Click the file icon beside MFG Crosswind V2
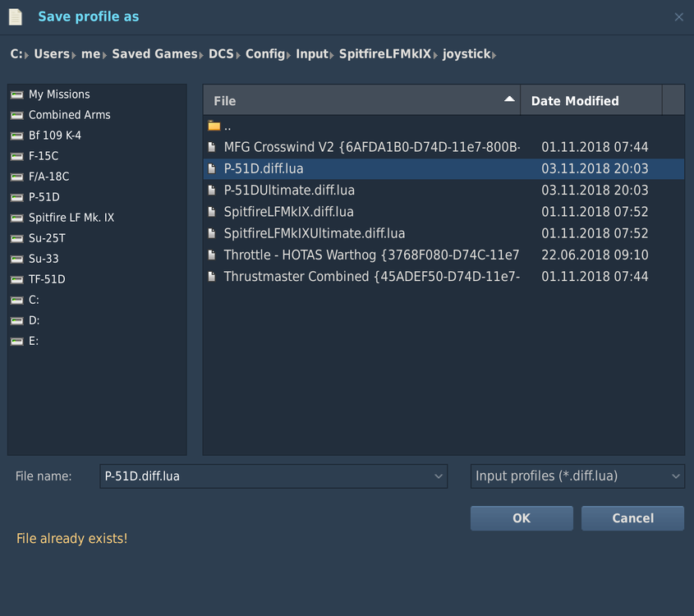The height and width of the screenshot is (616, 694). (212, 147)
